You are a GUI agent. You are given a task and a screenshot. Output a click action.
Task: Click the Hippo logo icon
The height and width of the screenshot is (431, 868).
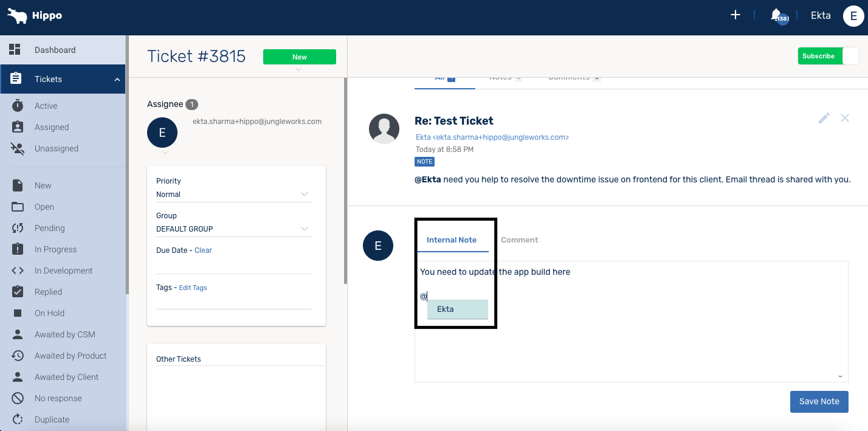(x=17, y=16)
